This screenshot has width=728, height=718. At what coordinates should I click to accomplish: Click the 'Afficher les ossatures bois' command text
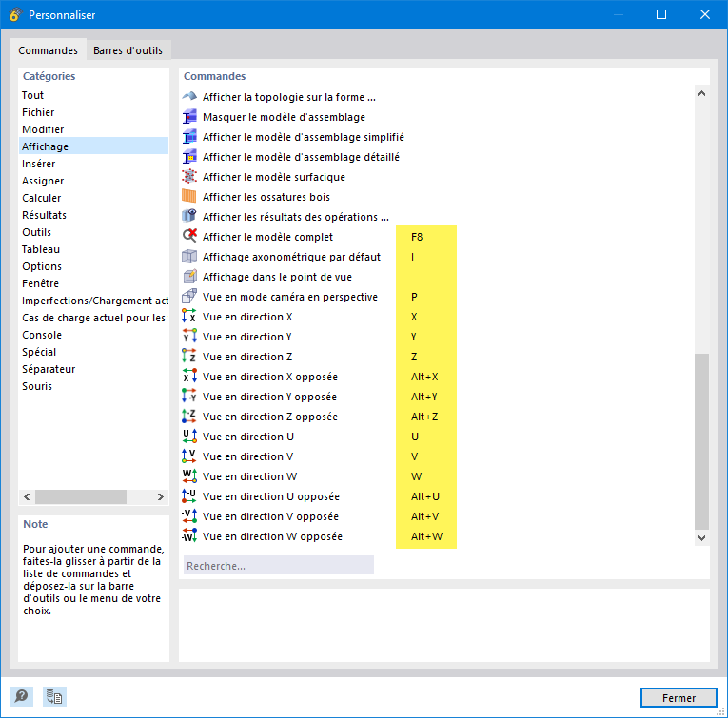click(266, 197)
